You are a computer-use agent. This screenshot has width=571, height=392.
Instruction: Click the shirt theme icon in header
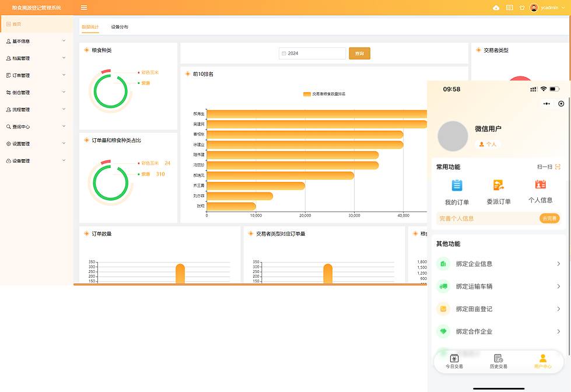[522, 8]
